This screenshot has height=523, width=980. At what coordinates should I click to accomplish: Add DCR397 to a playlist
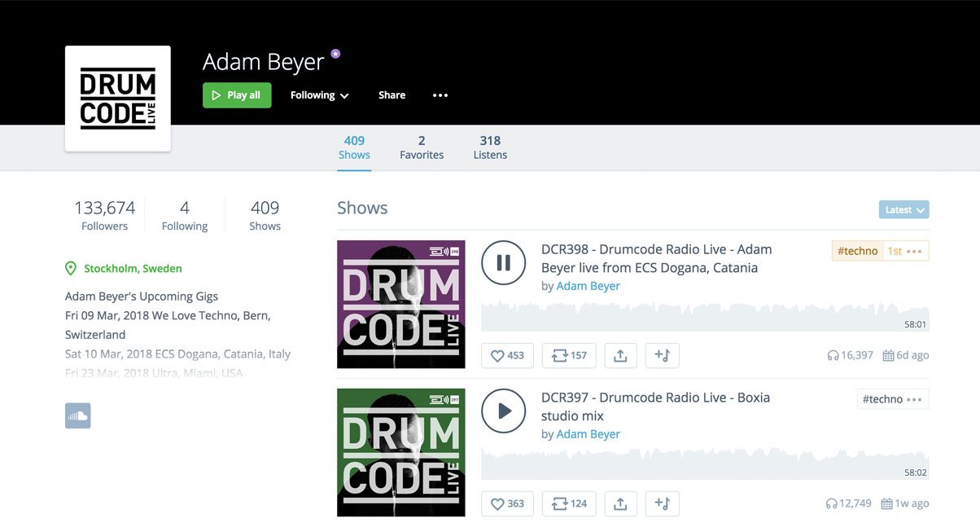pyautogui.click(x=662, y=503)
